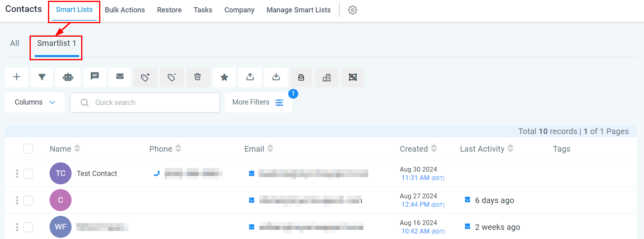Click the phone icon in Test Contact row
This screenshot has width=644, height=239.
click(157, 173)
